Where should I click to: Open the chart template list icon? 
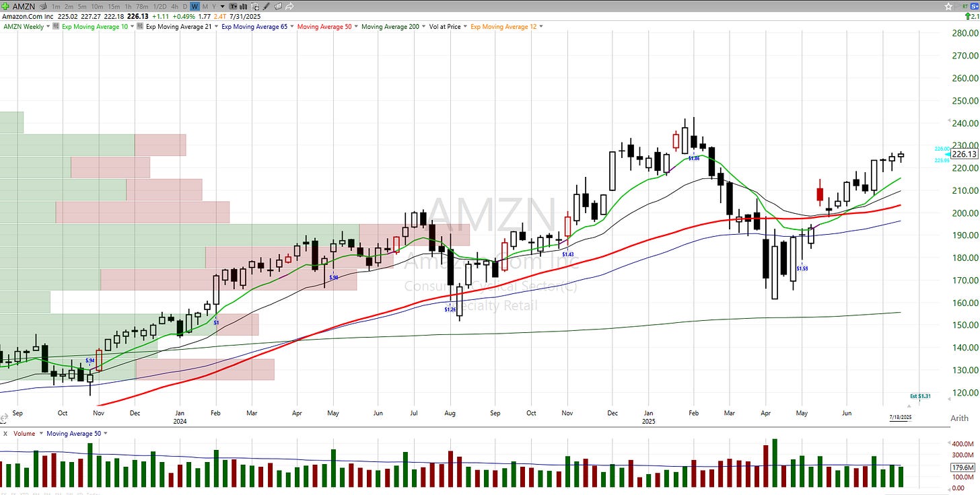pyautogui.click(x=255, y=7)
